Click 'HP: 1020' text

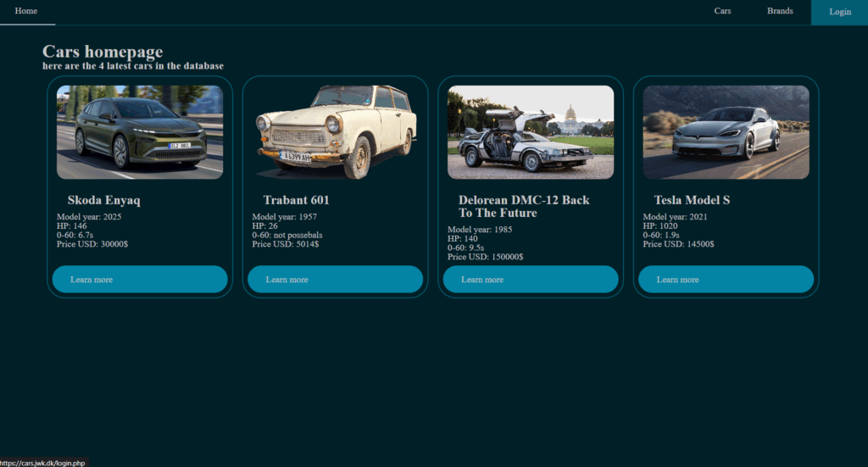(659, 225)
